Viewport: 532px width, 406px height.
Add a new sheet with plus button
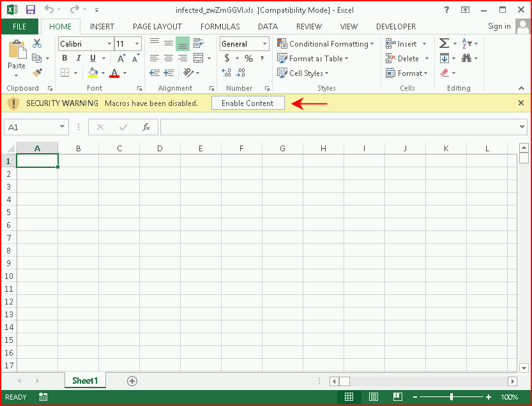(x=132, y=381)
